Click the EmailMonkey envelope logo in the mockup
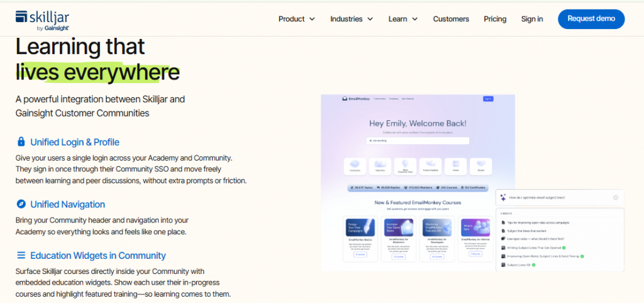Screen dimensions: 644x303 pos(345,99)
